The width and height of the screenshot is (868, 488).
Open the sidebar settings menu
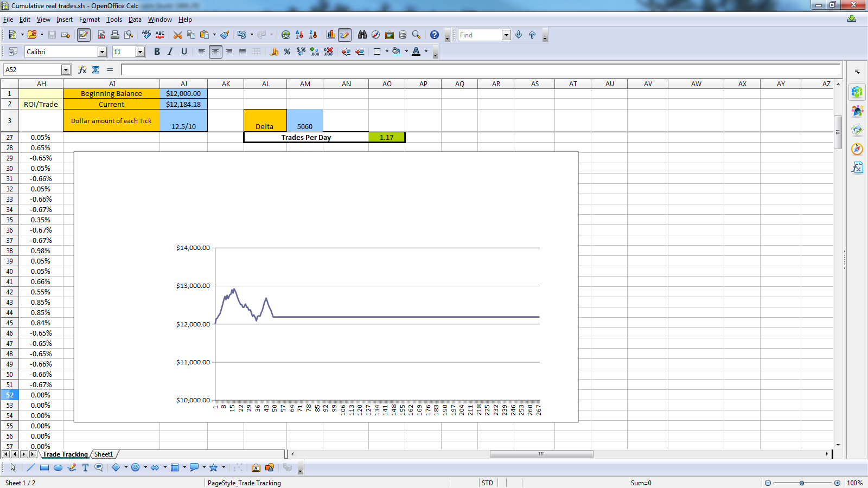point(857,71)
